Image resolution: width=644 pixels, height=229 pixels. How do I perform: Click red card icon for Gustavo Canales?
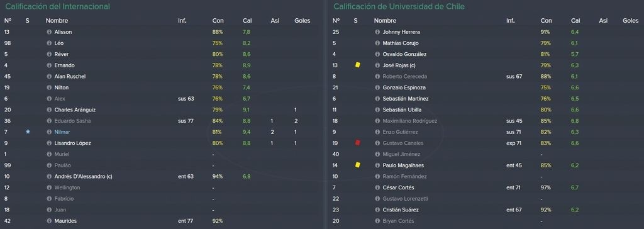[x=357, y=143]
